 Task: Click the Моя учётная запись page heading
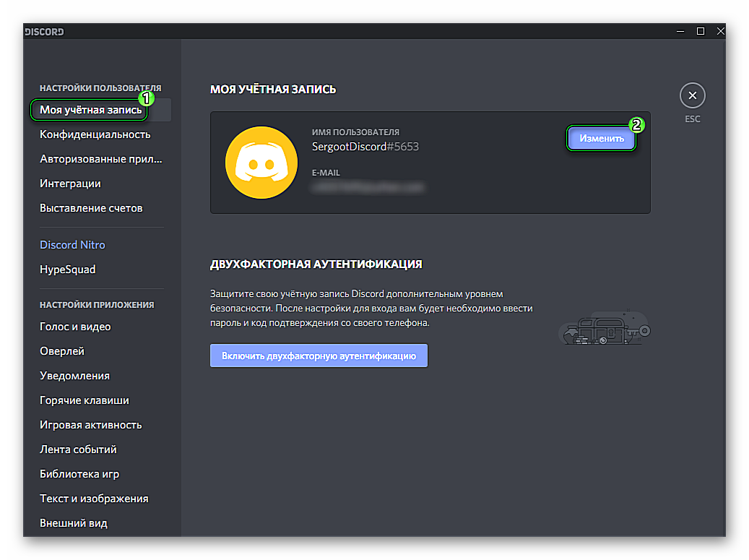(273, 90)
